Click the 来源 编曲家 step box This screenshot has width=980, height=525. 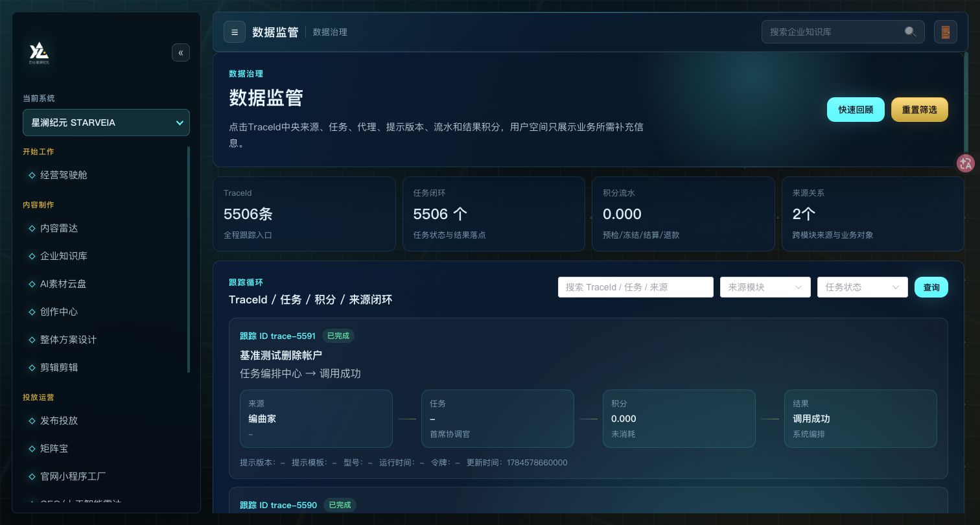click(x=316, y=419)
